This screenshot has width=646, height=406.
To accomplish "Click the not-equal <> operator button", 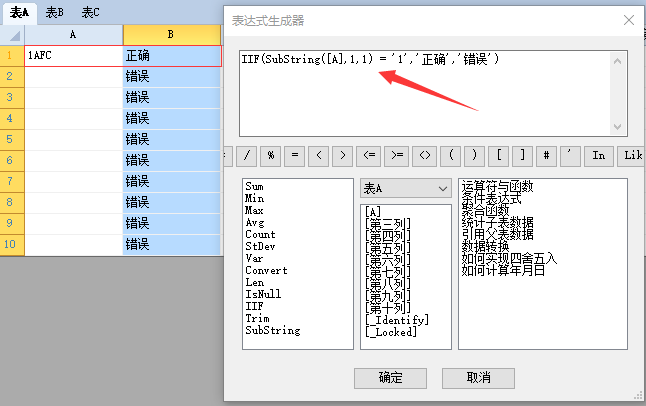I will point(425,155).
